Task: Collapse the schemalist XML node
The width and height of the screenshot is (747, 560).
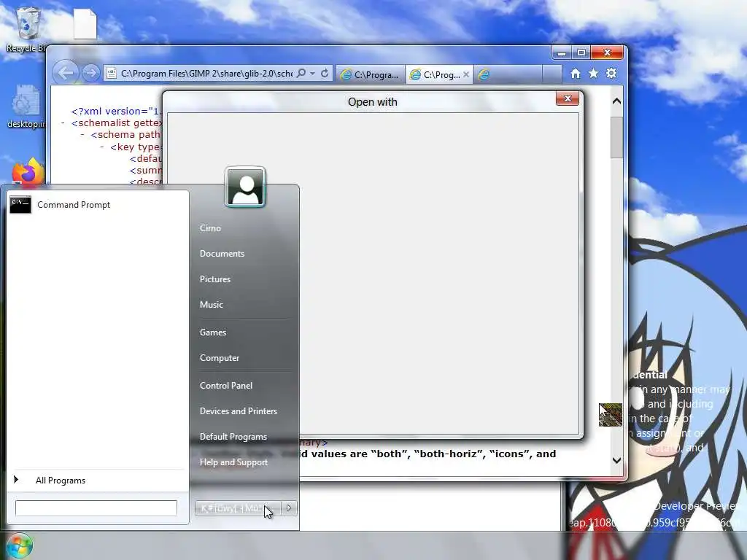Action: point(63,122)
